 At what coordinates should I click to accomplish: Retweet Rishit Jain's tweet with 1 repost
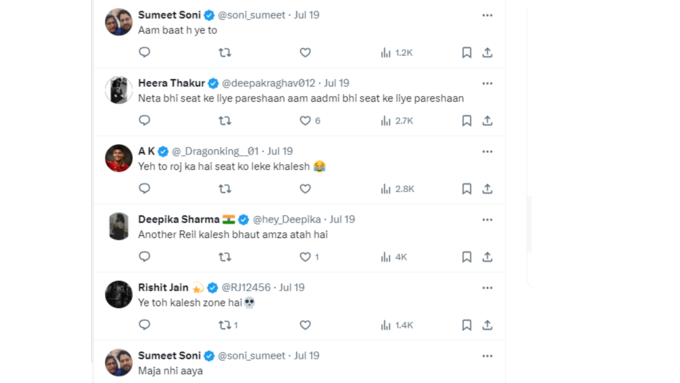[228, 325]
